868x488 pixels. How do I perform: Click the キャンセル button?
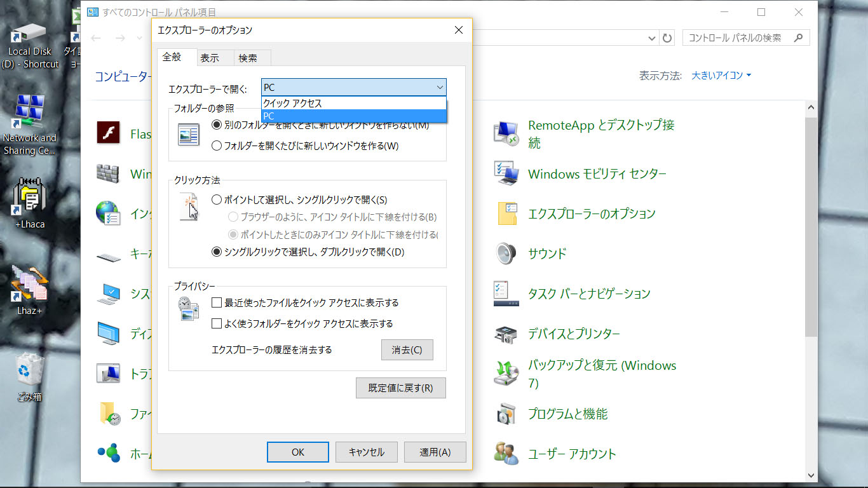[x=367, y=452]
